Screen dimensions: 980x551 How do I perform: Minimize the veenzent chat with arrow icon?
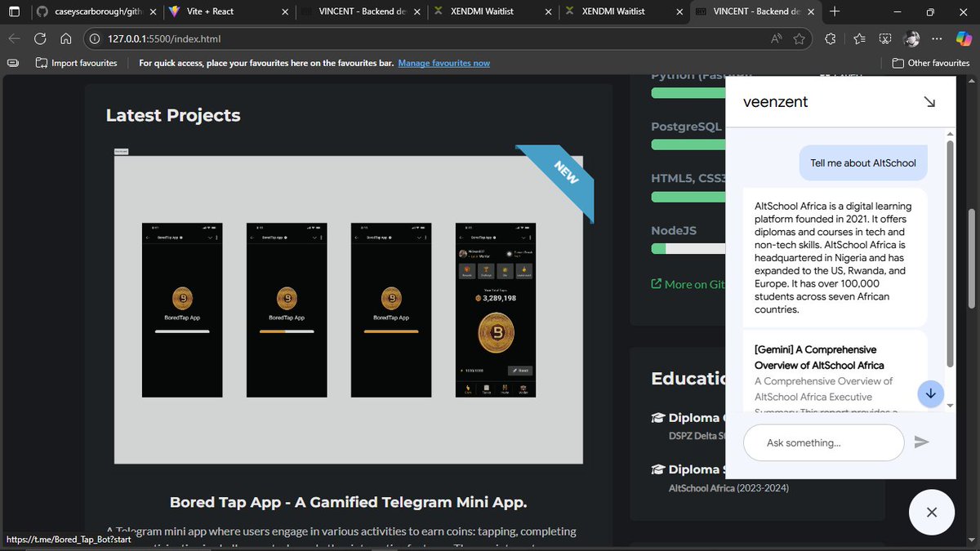point(929,102)
